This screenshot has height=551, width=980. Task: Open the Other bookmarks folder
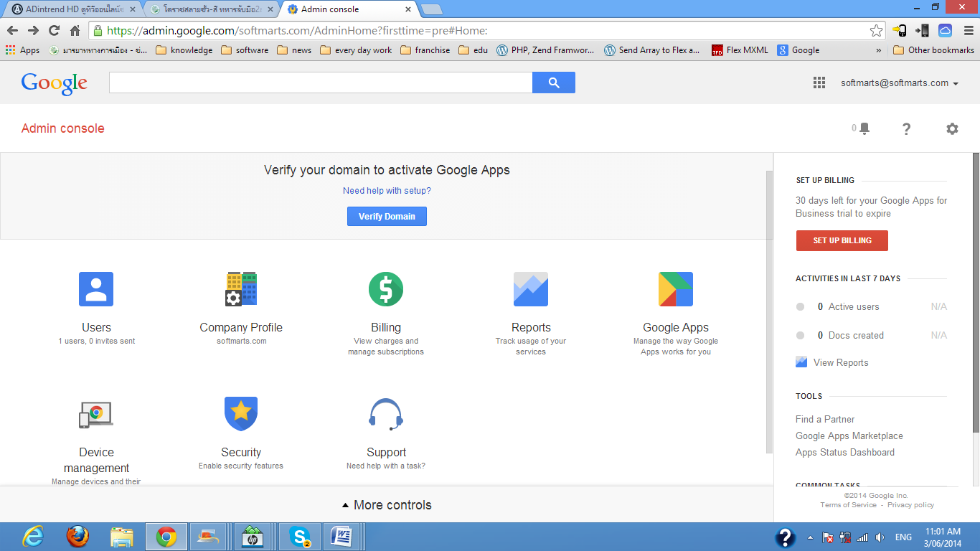(x=933, y=50)
